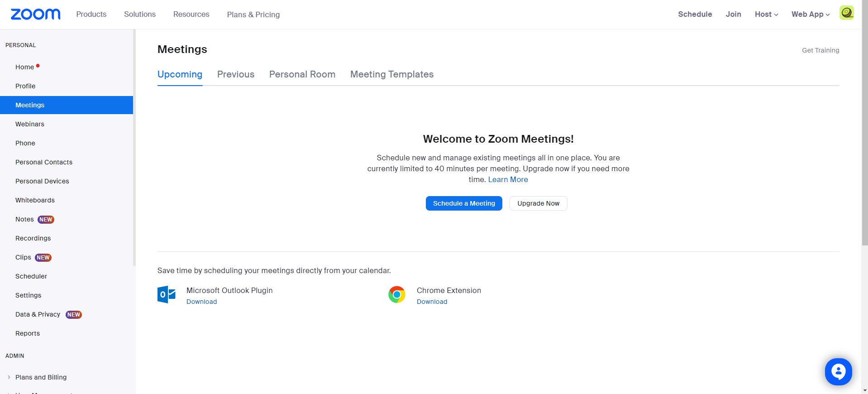Expand the Host dropdown
Screen dimensions: 868x394
[x=766, y=14]
